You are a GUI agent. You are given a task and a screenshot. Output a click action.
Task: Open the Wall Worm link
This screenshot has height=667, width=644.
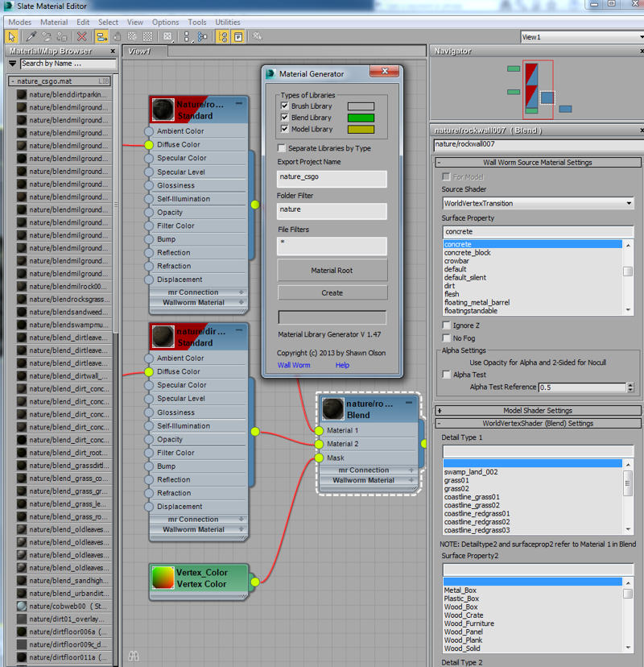coord(294,365)
